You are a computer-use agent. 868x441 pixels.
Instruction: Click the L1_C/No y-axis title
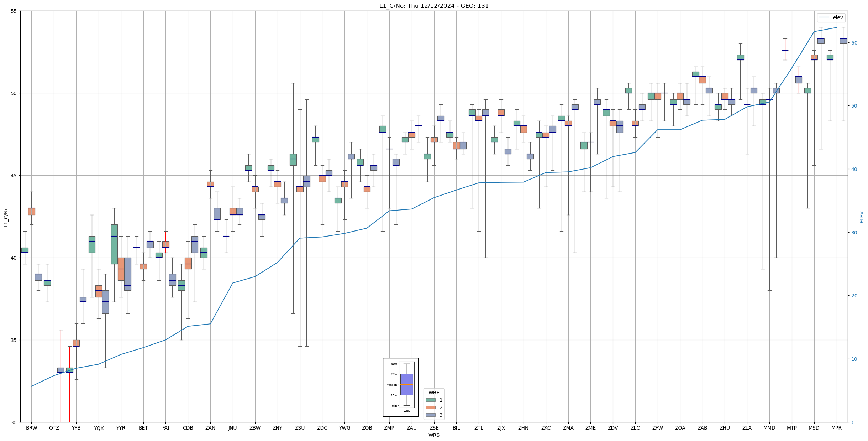[6, 217]
